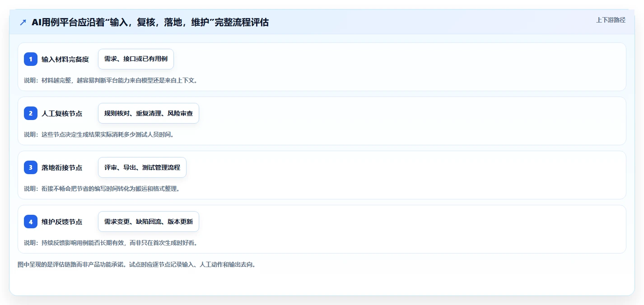Click the note 衔接不畅会把节省的编写时间…
644x305 pixels.
(102, 189)
